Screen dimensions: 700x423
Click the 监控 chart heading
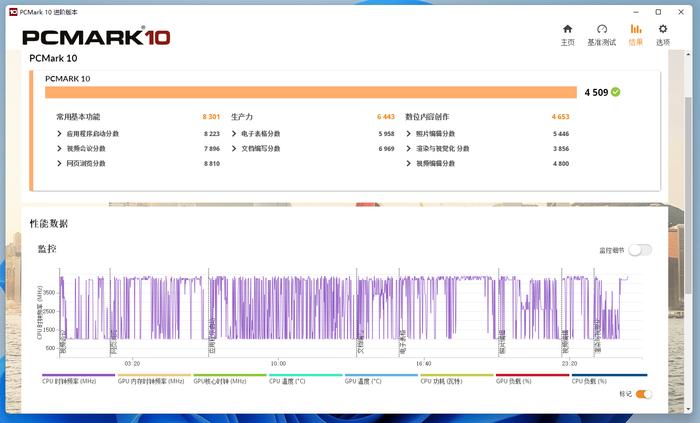[x=47, y=249]
